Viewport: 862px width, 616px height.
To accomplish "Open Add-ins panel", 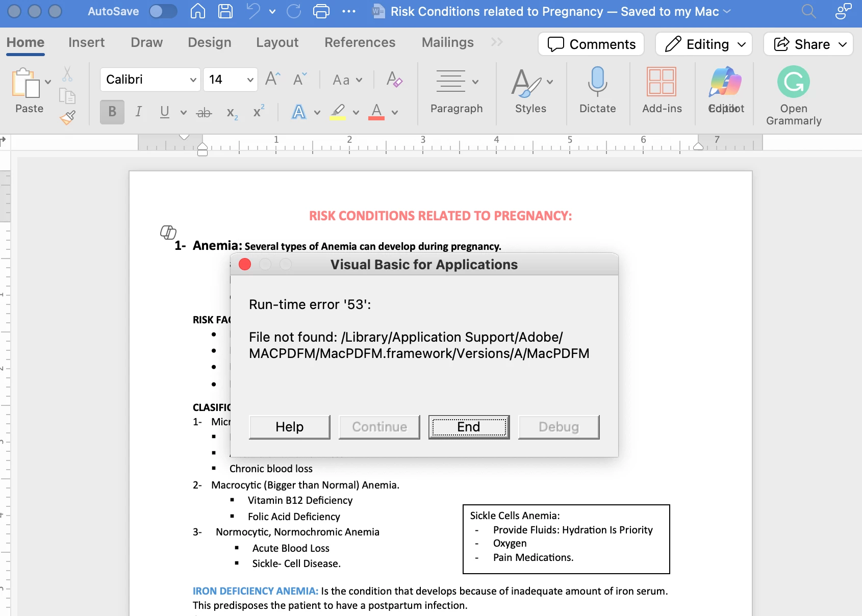I will click(662, 91).
